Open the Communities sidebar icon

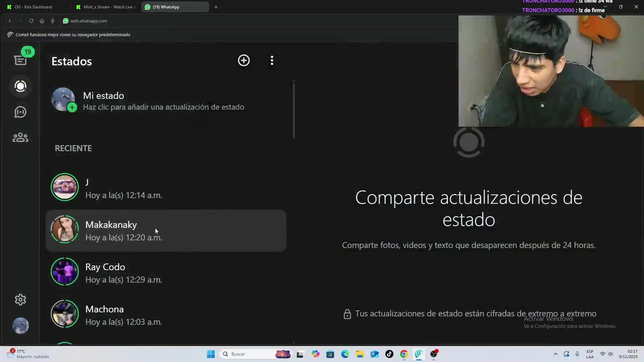pos(21,137)
